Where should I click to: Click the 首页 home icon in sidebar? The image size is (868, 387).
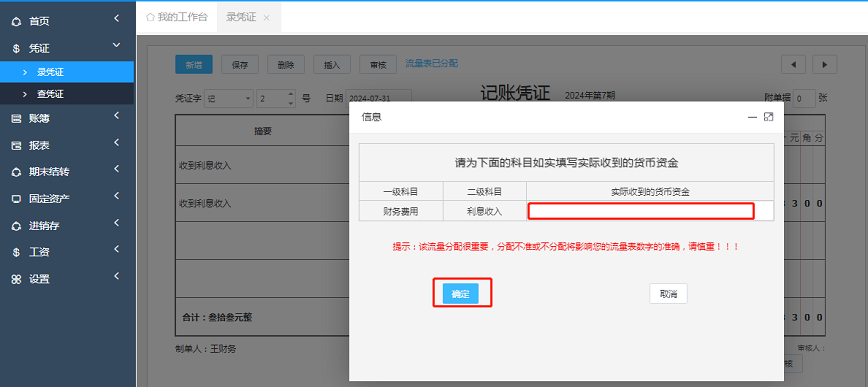[16, 22]
